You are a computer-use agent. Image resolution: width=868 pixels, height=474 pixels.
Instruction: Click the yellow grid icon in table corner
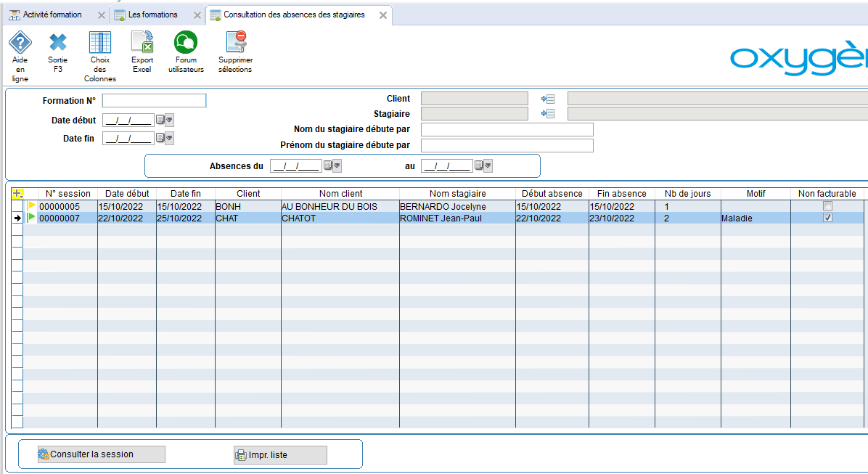(x=18, y=194)
